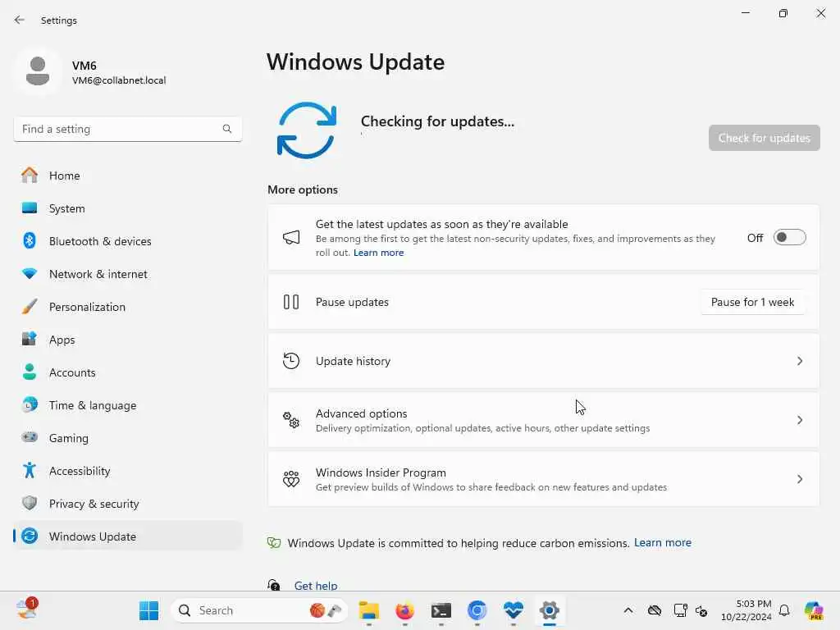
Task: Click the back arrow in Settings header
Action: [x=20, y=20]
